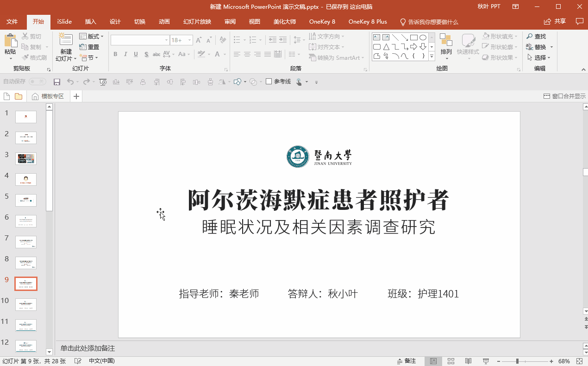Screen dimensions: 588x366
Task: Open the font size dropdown showing 18+
Action: point(190,40)
